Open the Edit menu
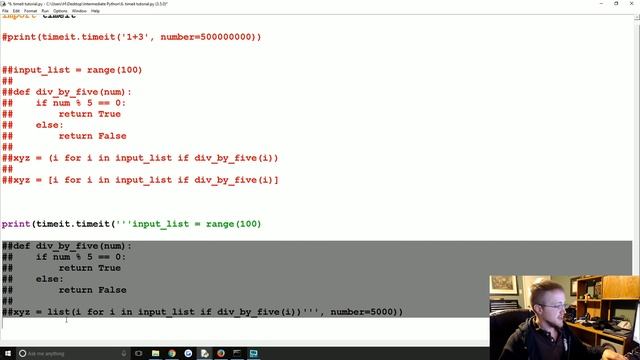640x360 pixels. 16,11
